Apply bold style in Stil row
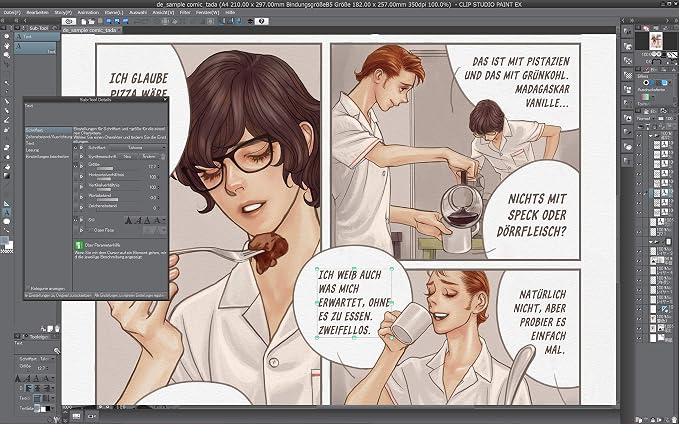Image resolution: width=679 pixels, height=424 pixels. pyautogui.click(x=129, y=220)
